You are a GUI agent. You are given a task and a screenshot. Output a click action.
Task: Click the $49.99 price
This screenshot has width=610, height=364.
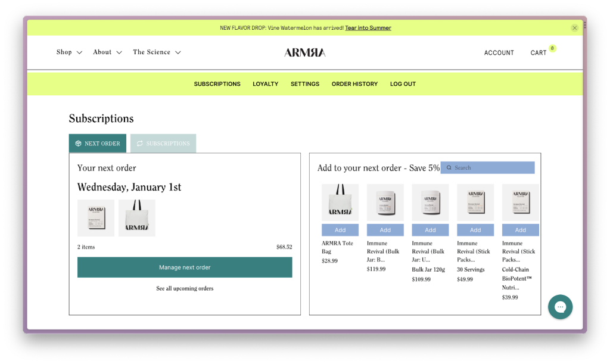point(465,279)
